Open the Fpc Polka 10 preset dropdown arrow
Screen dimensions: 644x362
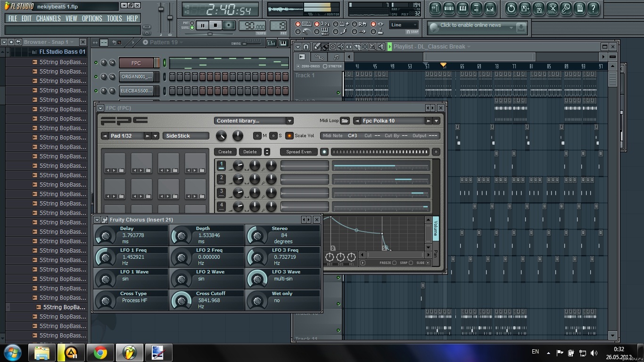pyautogui.click(x=437, y=121)
